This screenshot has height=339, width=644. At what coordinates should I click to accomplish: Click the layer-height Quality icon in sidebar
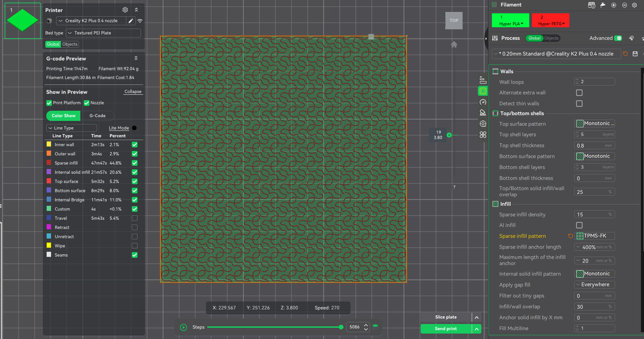[x=483, y=80]
